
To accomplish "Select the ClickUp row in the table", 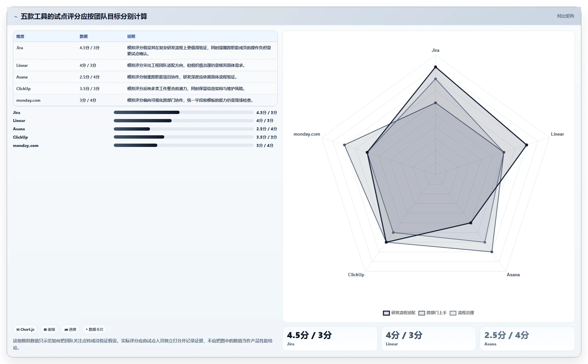I will [145, 89].
